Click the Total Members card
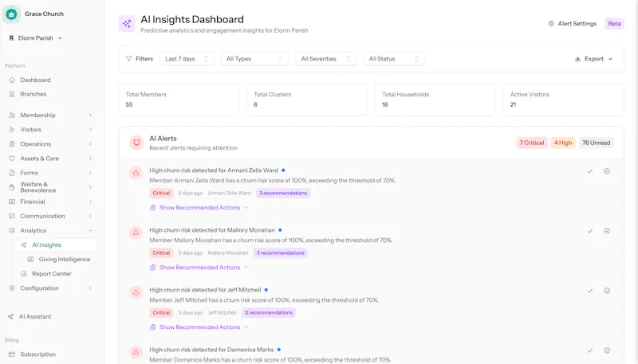 pos(179,100)
